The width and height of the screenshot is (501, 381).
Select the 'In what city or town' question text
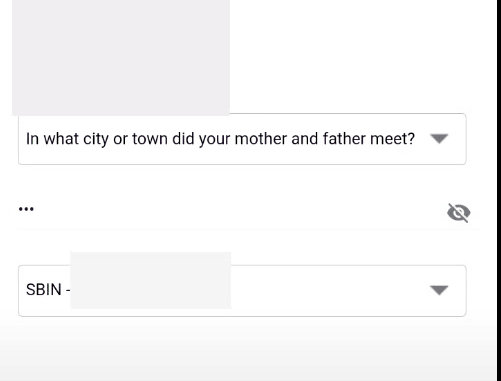pos(220,139)
